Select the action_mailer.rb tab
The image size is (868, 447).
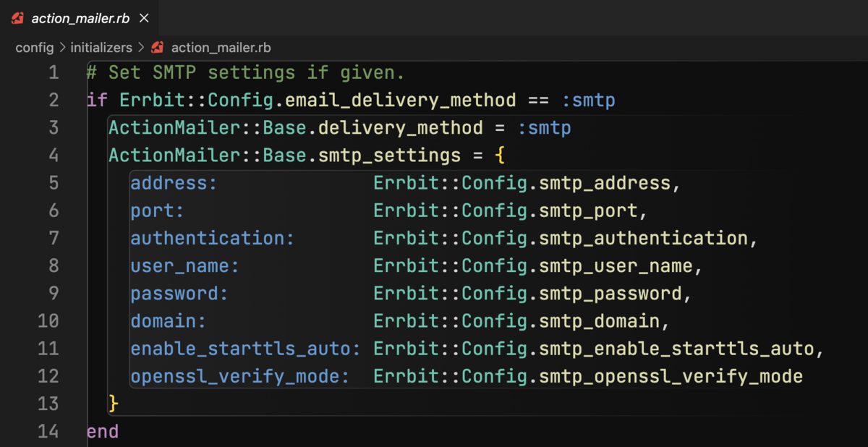click(80, 17)
